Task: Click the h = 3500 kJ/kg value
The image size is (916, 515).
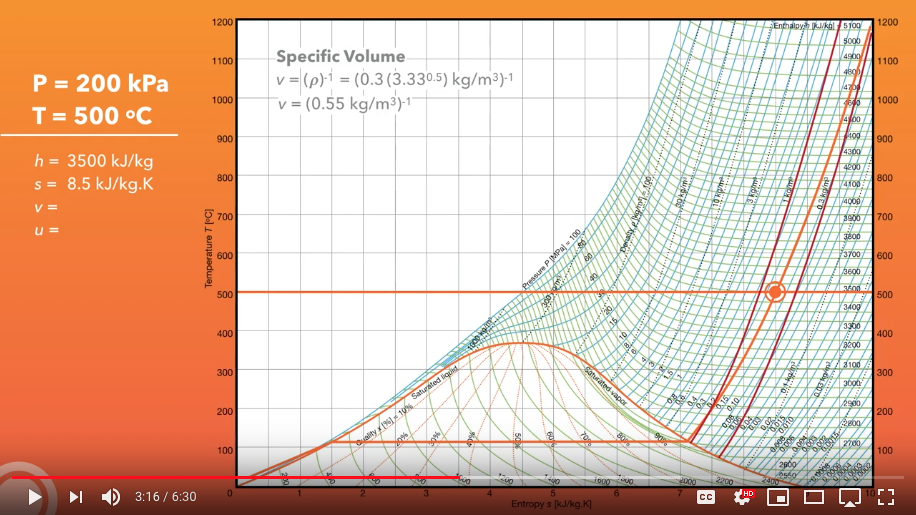Action: click(x=93, y=160)
